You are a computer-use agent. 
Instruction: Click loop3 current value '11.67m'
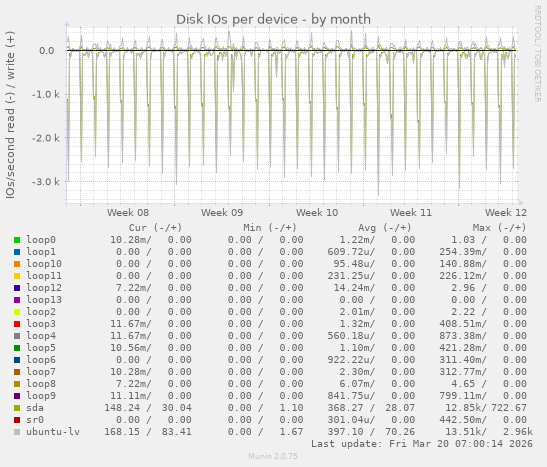coord(128,324)
